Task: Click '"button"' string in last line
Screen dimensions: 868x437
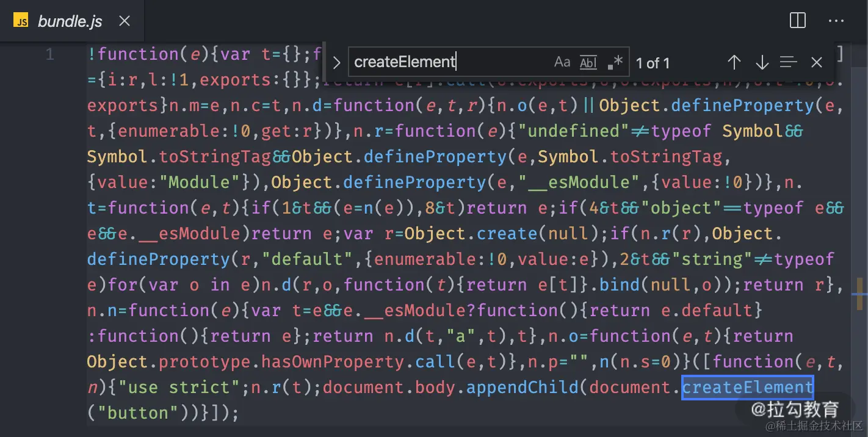Action: (138, 413)
